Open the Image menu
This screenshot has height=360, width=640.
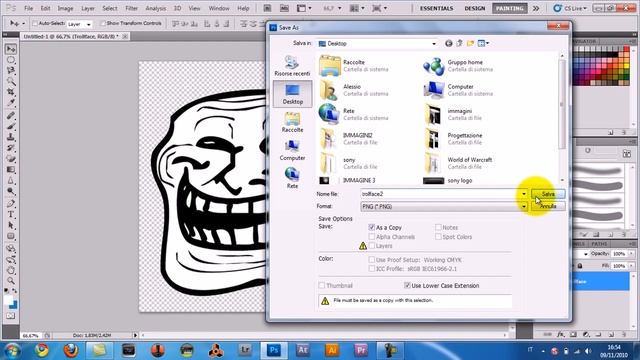65,8
